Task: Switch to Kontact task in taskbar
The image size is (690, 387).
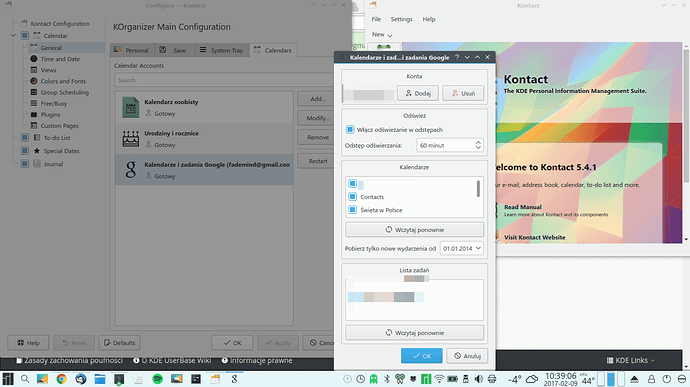Action: click(215, 379)
